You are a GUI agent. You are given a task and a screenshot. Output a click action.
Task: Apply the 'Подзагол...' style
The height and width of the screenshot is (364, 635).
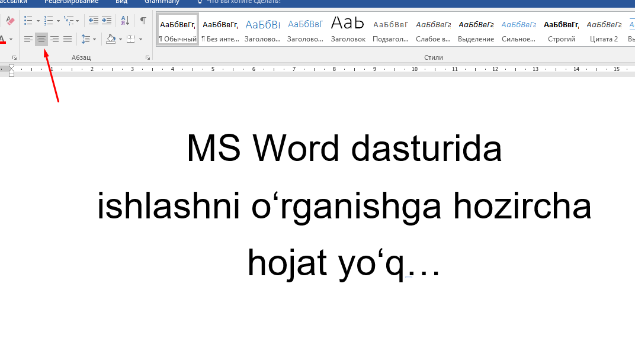click(391, 30)
